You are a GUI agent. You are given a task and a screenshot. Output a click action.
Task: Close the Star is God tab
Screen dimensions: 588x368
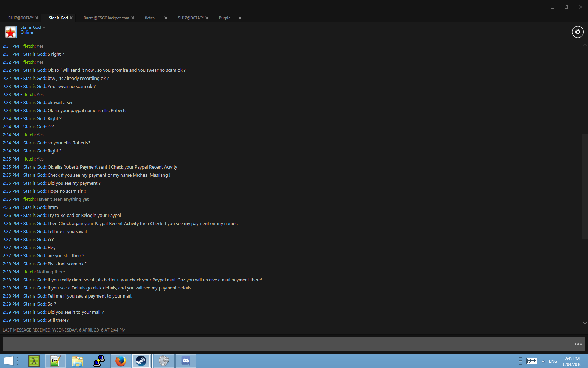(71, 18)
